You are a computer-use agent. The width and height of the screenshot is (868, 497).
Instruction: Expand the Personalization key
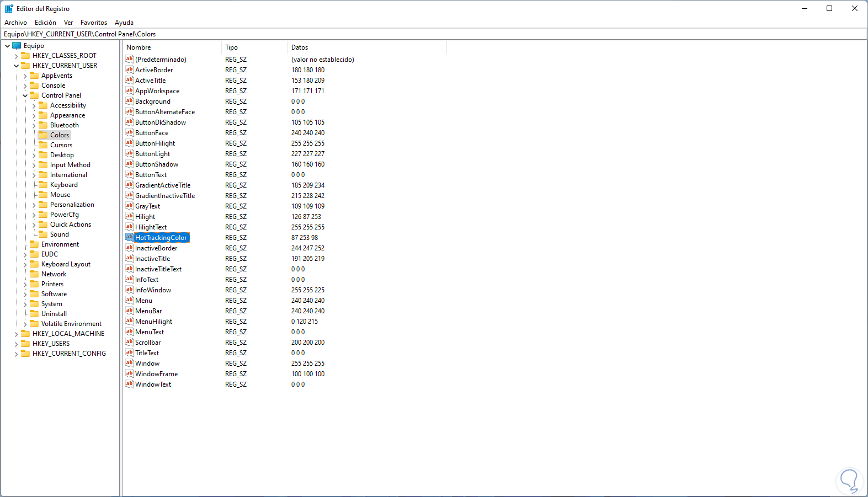34,205
